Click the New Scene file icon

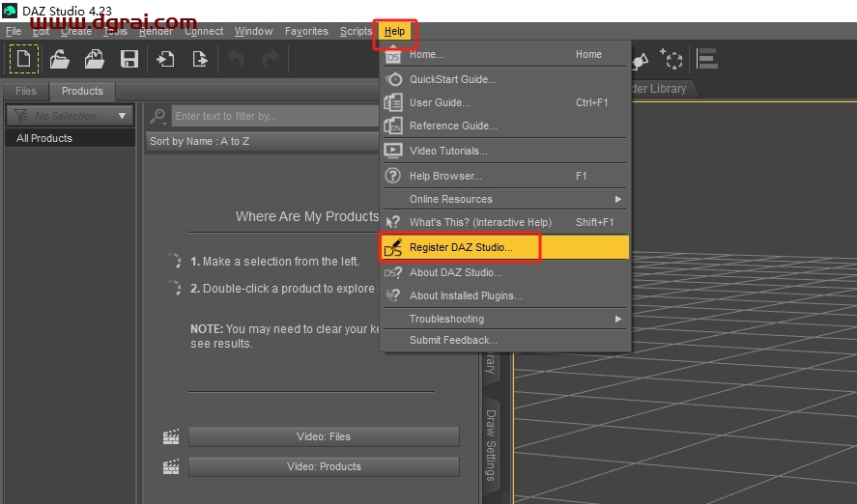(25, 59)
